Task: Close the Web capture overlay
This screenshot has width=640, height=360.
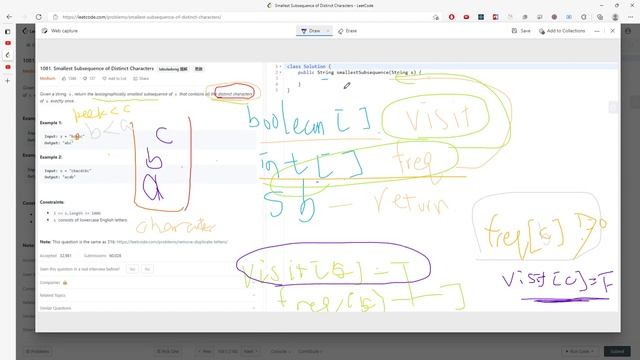Action: [x=612, y=31]
